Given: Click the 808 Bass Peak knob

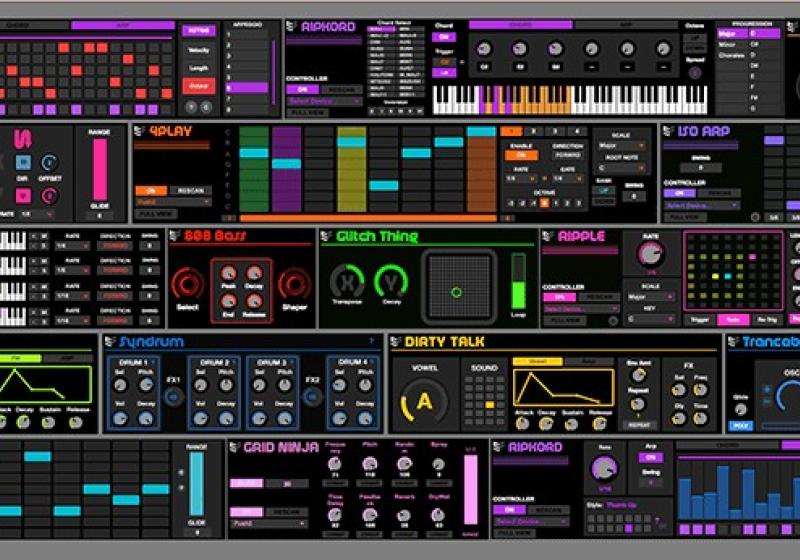Looking at the screenshot, I should tap(229, 273).
